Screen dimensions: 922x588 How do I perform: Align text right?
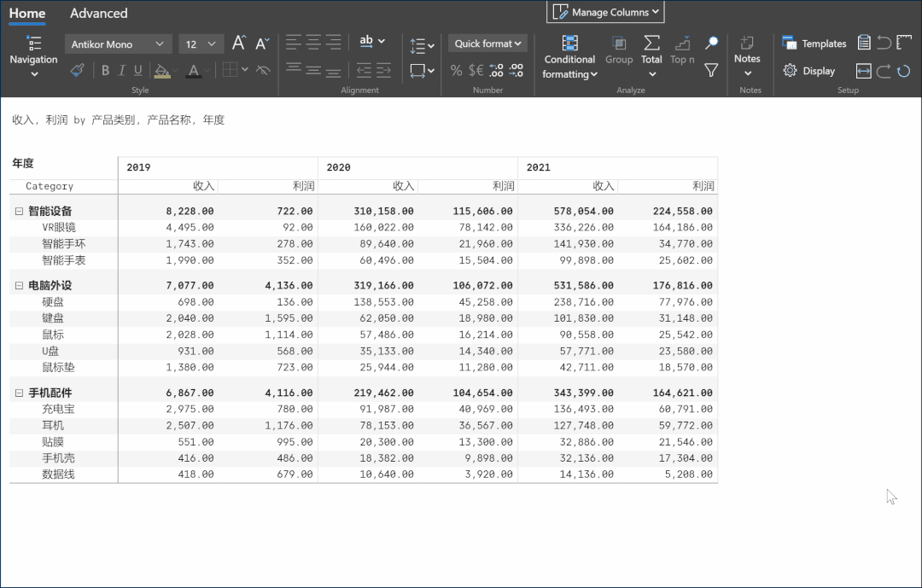(334, 43)
